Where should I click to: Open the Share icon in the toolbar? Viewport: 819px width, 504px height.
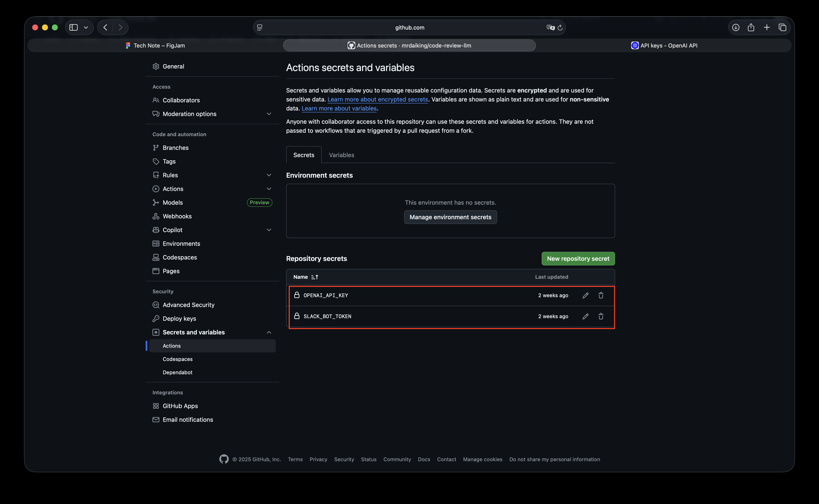click(x=751, y=27)
